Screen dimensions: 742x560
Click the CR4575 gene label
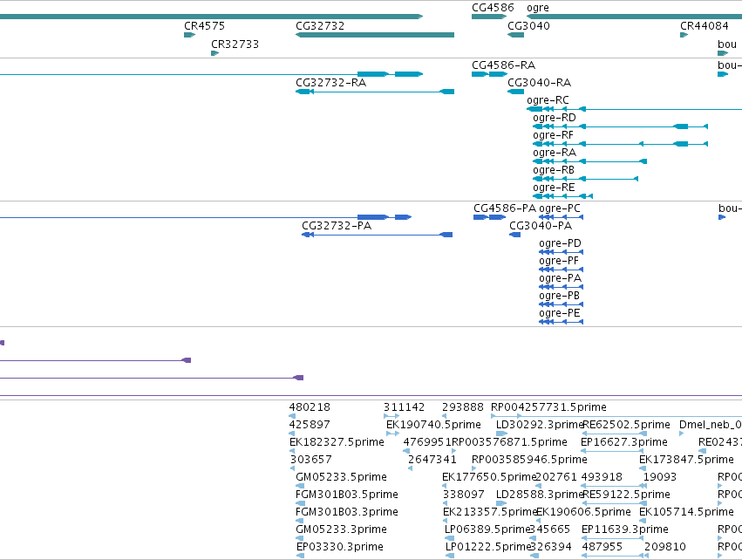click(x=204, y=26)
